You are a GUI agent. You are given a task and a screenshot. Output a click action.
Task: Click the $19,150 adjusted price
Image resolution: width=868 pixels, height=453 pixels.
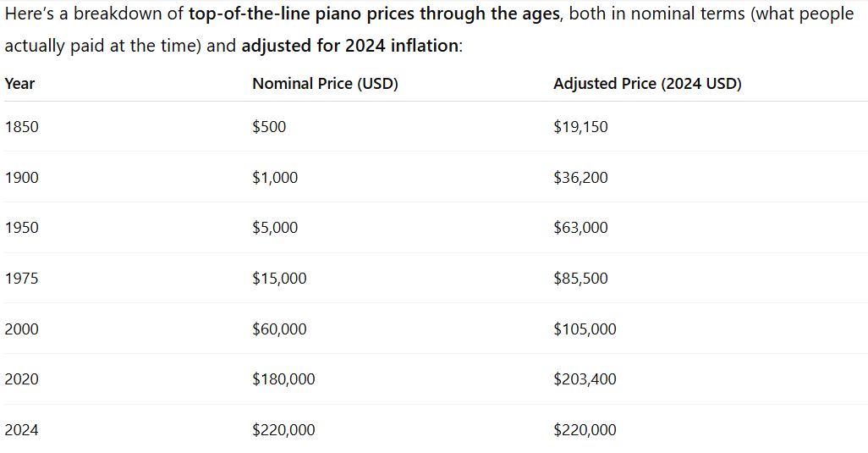(x=580, y=127)
